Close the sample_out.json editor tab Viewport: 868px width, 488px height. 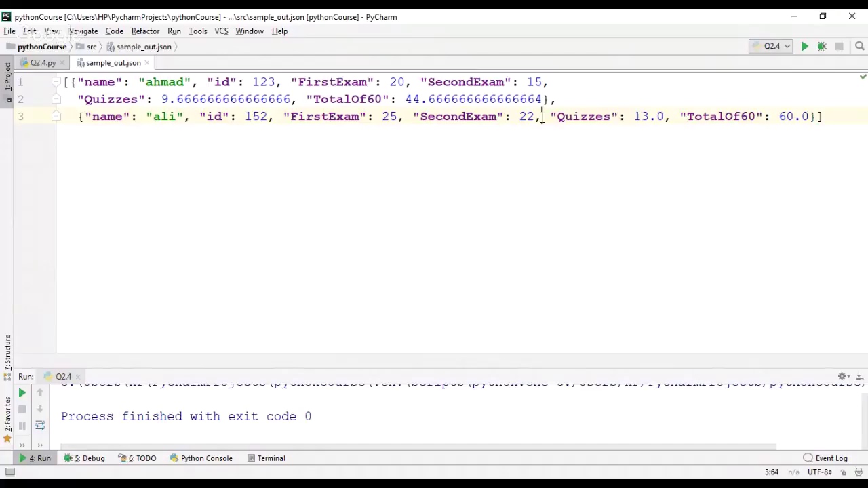pyautogui.click(x=148, y=62)
